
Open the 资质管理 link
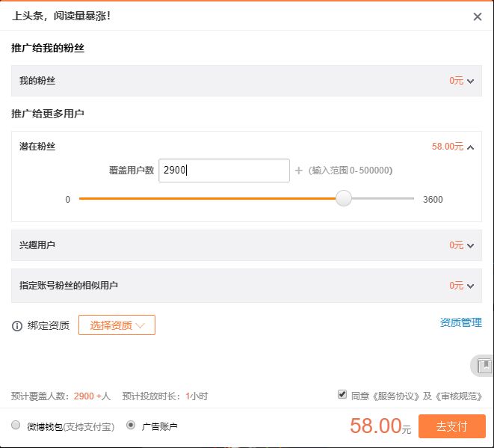point(460,322)
